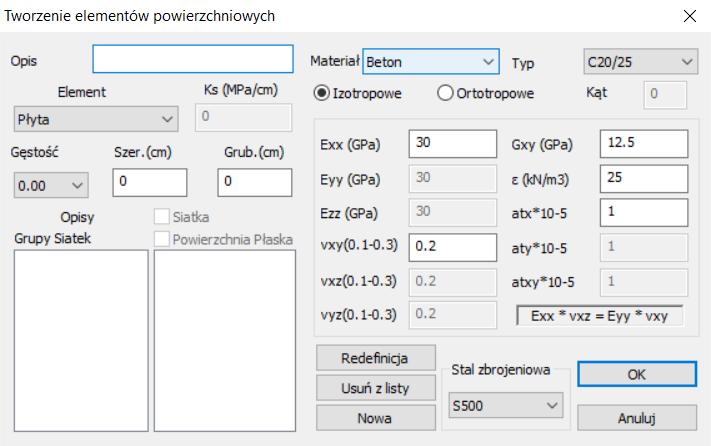Expand the Typ dropdown showing C20/25
The width and height of the screenshot is (711, 446).
click(x=641, y=62)
